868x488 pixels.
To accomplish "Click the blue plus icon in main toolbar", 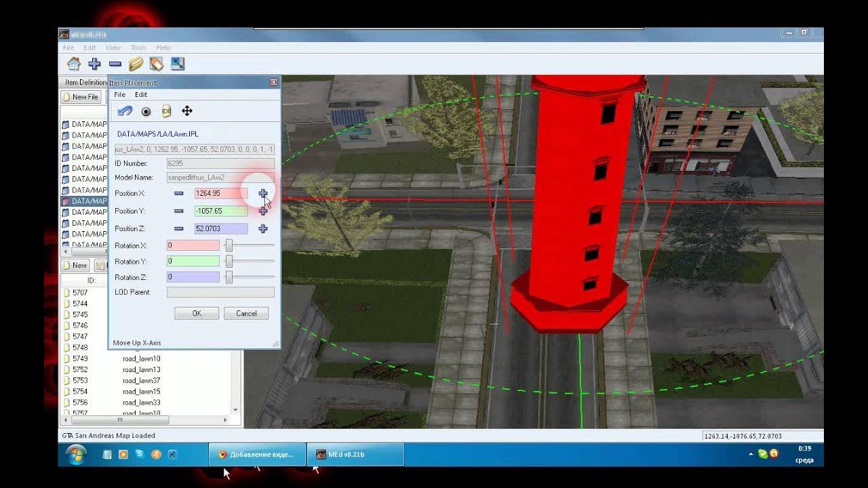I will (94, 64).
